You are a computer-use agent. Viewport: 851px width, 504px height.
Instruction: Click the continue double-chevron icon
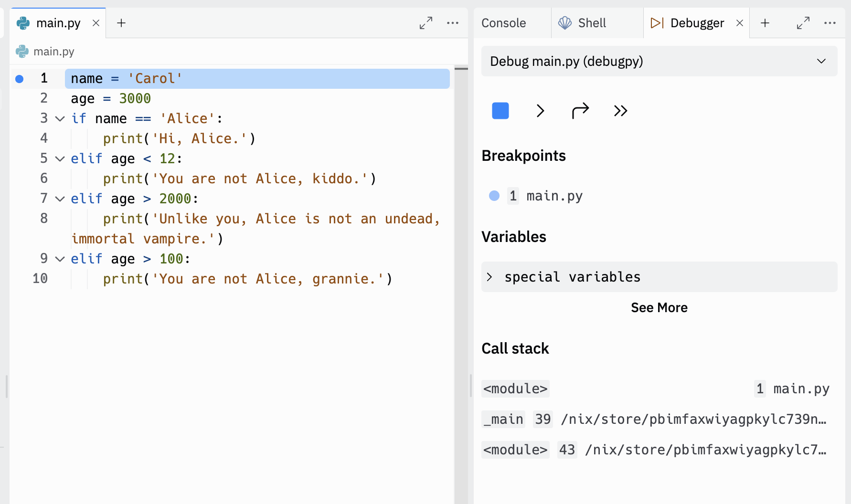click(x=620, y=111)
